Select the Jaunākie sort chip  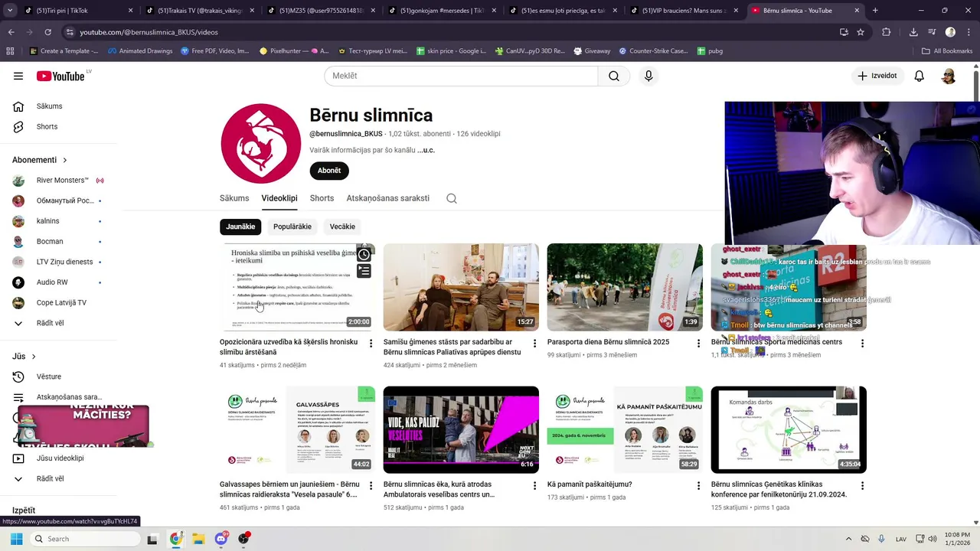(240, 227)
